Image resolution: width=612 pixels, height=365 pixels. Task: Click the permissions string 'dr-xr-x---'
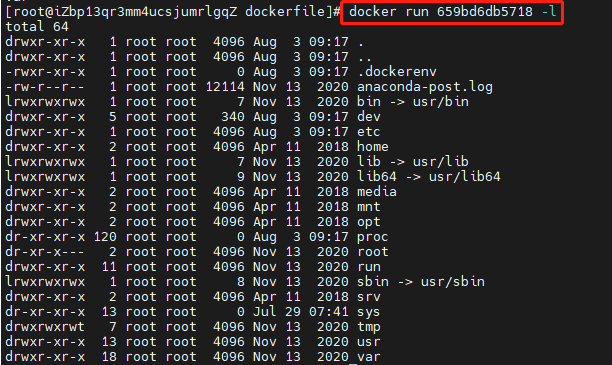(45, 252)
